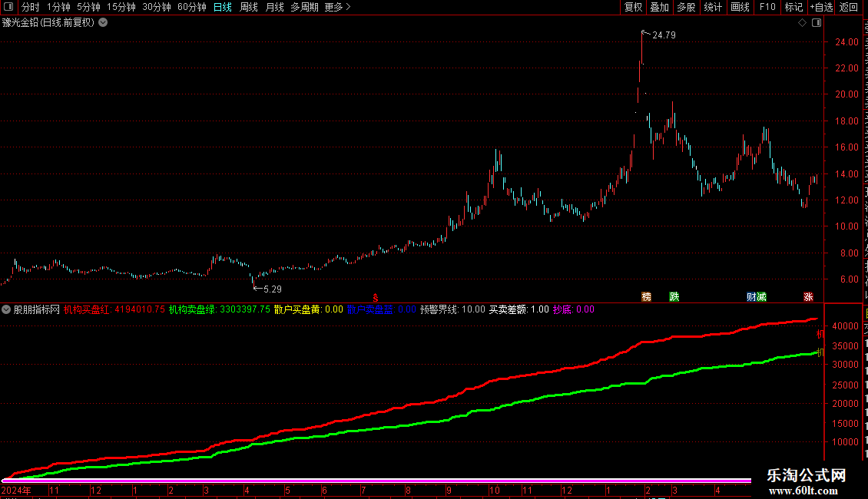Open the 多周期 multi-period view
Viewport: 868px width, 499px height.
point(304,7)
